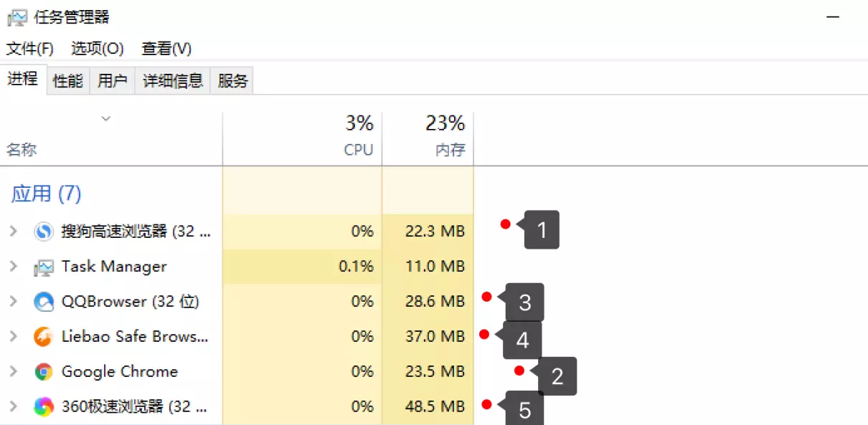Click the 0.1% CPU value for Task Manager

[356, 267]
